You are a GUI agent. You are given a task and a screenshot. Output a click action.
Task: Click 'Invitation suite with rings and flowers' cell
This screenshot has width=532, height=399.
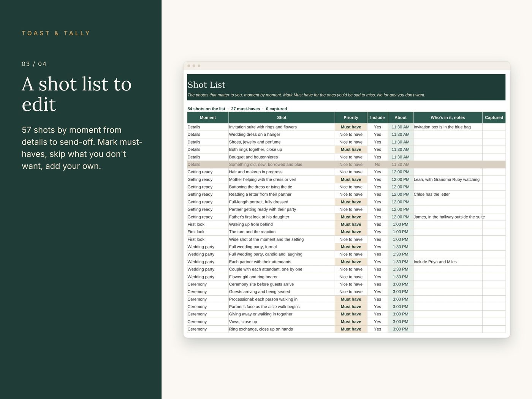click(x=282, y=127)
